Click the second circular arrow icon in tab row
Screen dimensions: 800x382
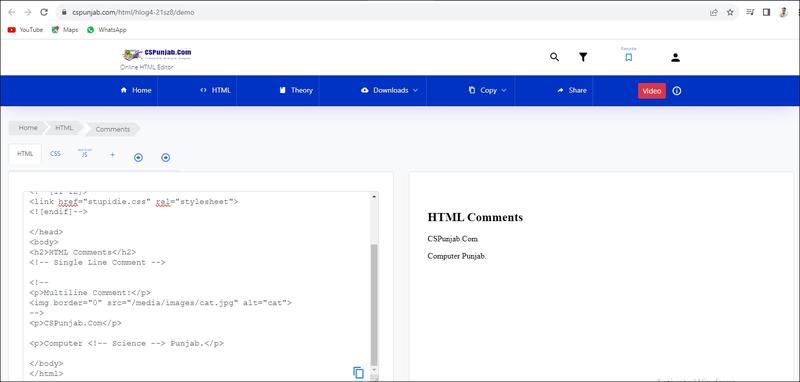[165, 158]
